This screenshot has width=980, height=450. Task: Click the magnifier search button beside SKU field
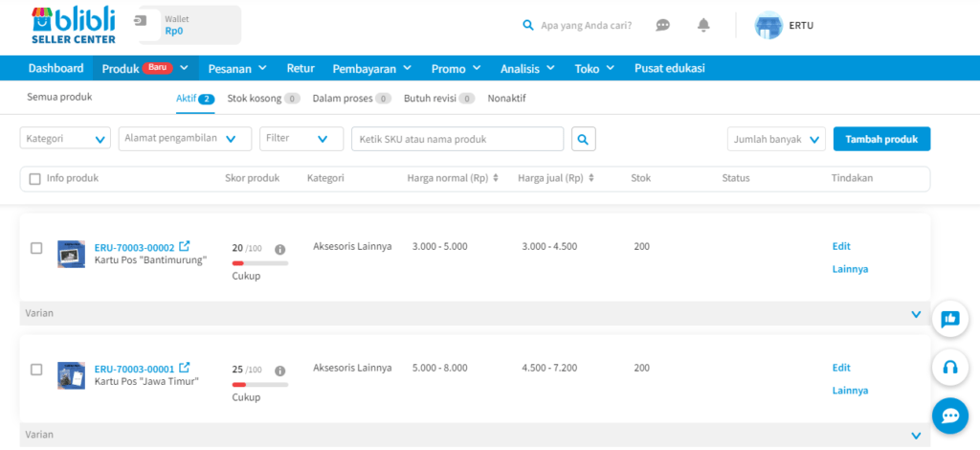pyautogui.click(x=584, y=139)
